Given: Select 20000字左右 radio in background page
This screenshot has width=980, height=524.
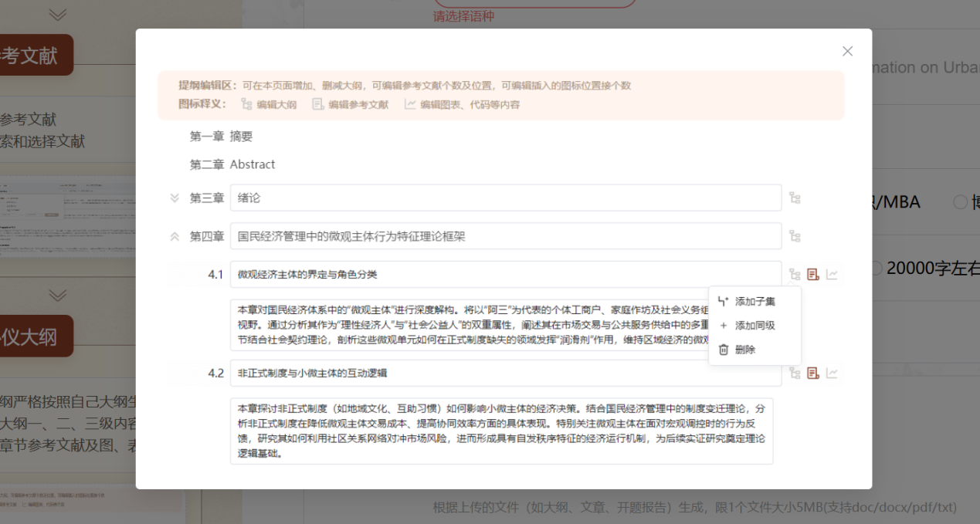Looking at the screenshot, I should tap(876, 268).
